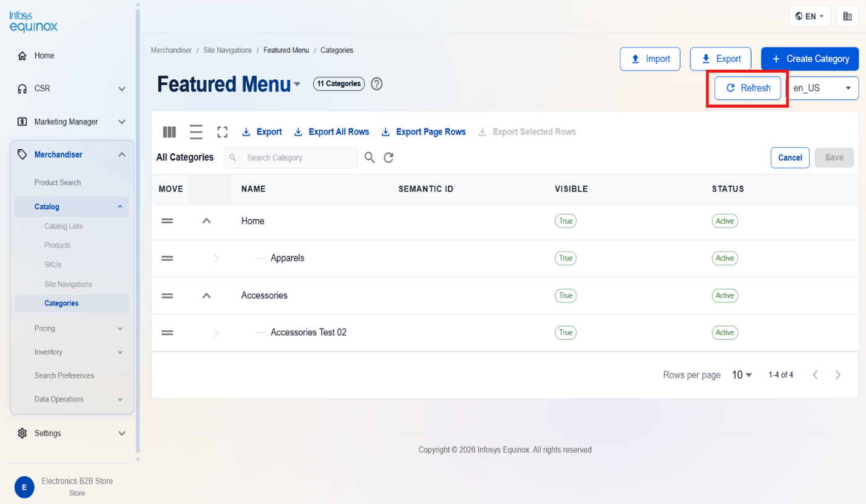Expand the Data Operations submenu
This screenshot has height=504, width=866.
[x=120, y=399]
